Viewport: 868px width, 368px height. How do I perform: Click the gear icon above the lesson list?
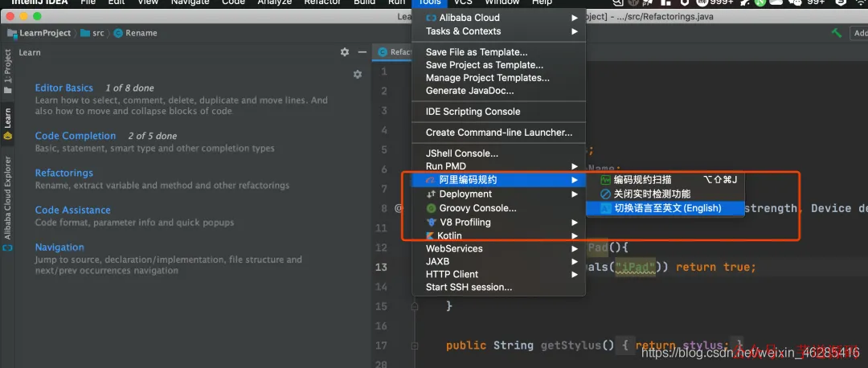click(357, 74)
